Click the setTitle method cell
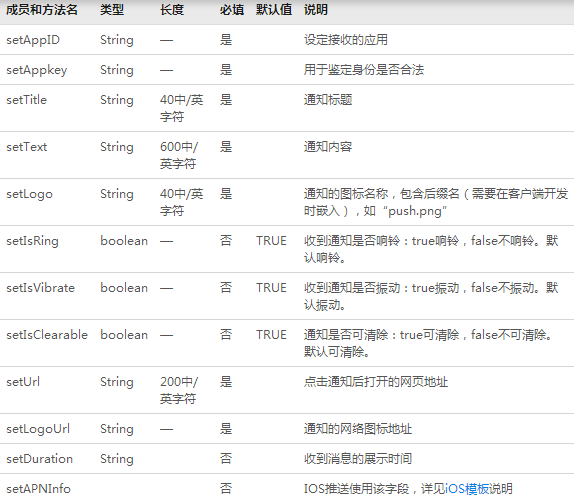574x501 pixels. (x=26, y=100)
